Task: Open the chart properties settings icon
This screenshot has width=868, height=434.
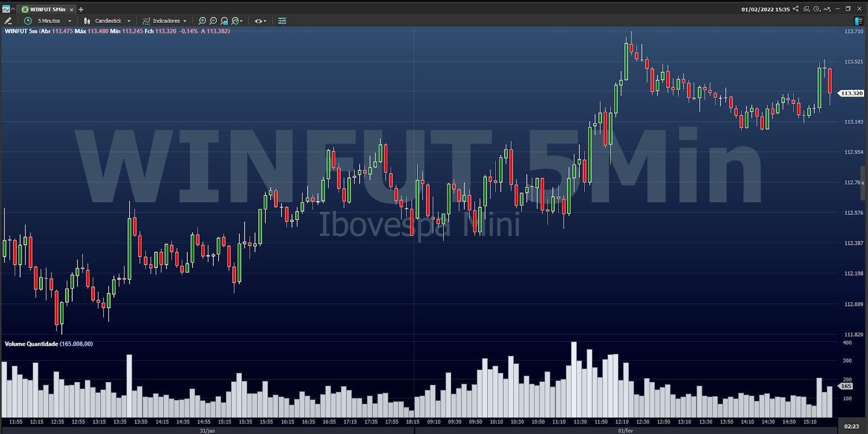Action: pos(282,21)
